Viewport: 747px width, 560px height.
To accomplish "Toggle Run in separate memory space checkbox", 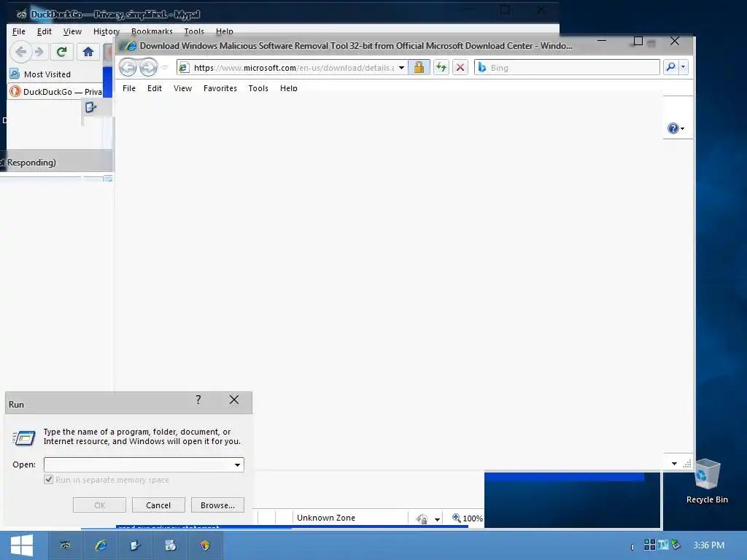I will point(49,480).
